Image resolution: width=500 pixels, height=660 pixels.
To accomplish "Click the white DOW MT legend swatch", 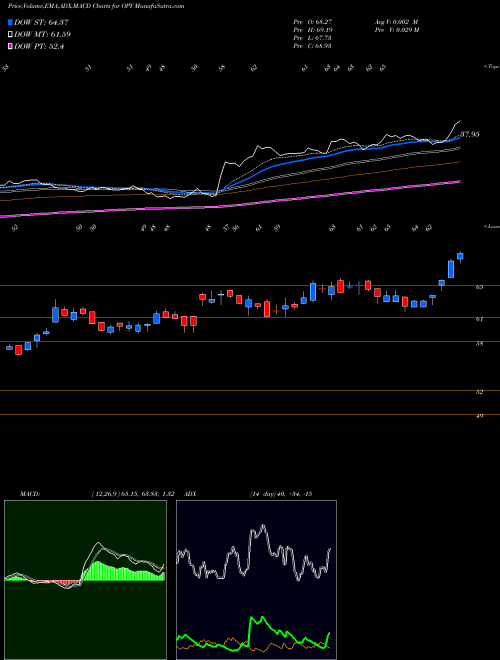I will 10,34.
